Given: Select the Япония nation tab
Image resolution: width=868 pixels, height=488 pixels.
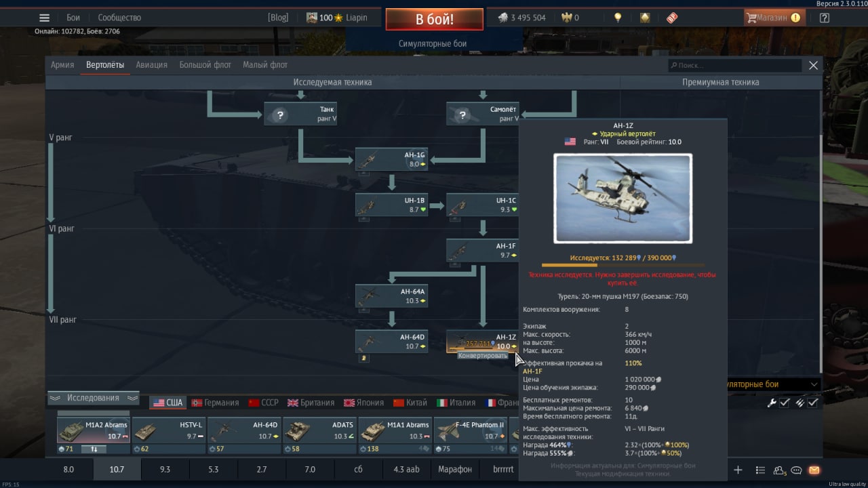Looking at the screenshot, I should click(363, 403).
